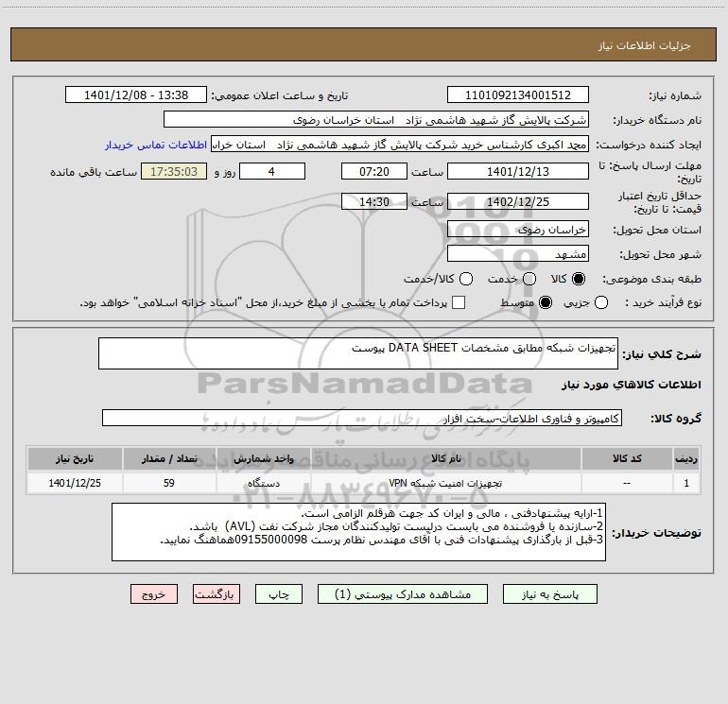Click the validity time field 14:30
Viewport: 728px width, 704px height.
coord(374,201)
